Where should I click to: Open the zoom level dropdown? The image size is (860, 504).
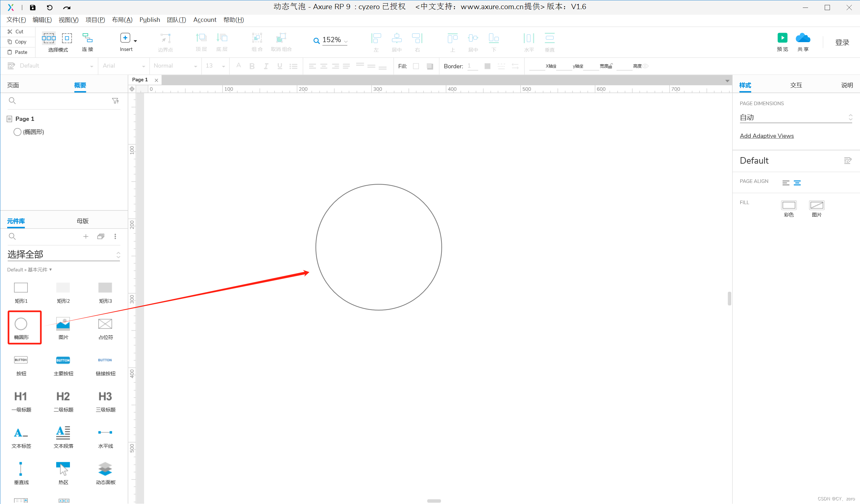(346, 41)
